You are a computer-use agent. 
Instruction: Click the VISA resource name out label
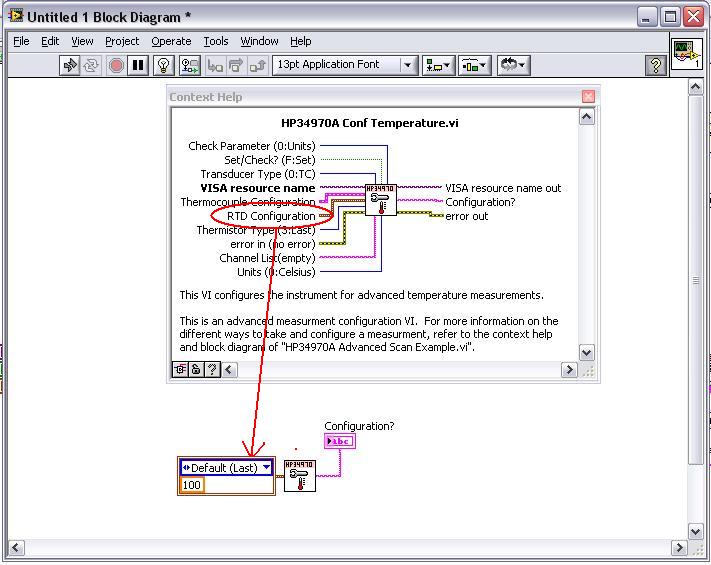point(503,188)
